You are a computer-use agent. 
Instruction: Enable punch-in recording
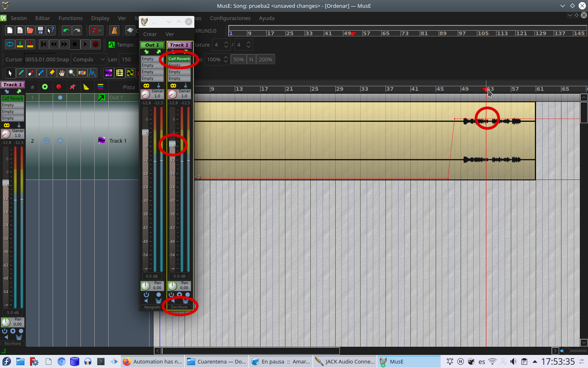(x=20, y=44)
